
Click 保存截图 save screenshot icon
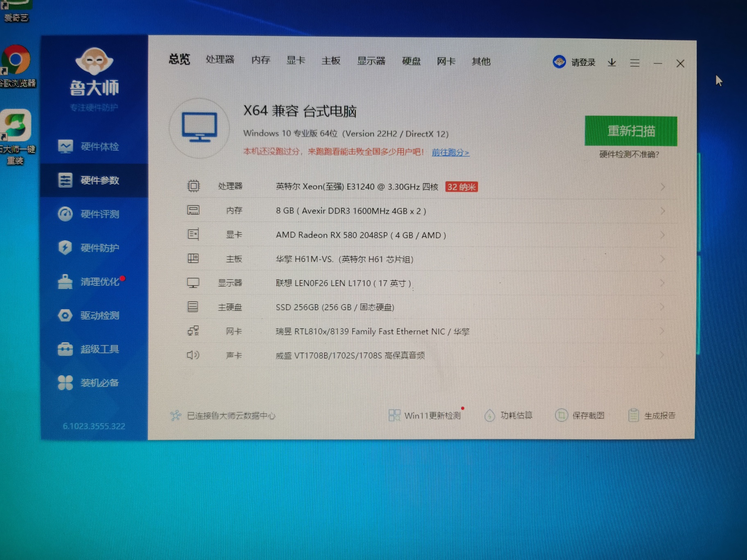pyautogui.click(x=561, y=415)
